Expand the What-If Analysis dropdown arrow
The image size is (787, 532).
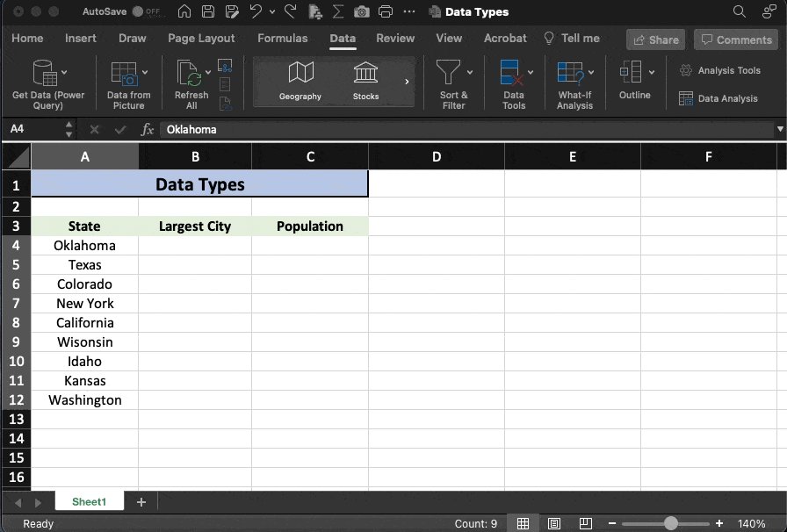tap(591, 72)
